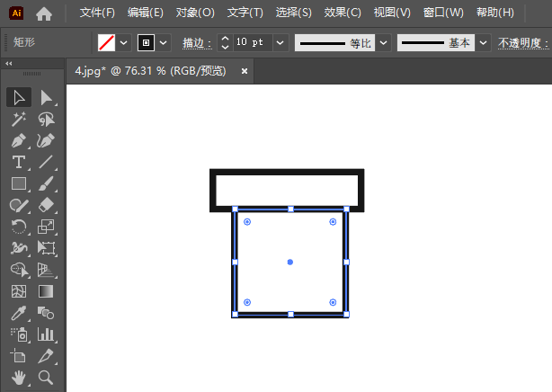The height and width of the screenshot is (392, 552).
Task: Click the tools panel grip handle
Action: (32, 74)
